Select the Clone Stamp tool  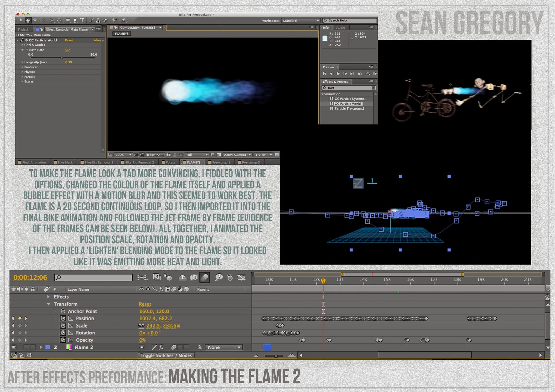pyautogui.click(x=99, y=20)
